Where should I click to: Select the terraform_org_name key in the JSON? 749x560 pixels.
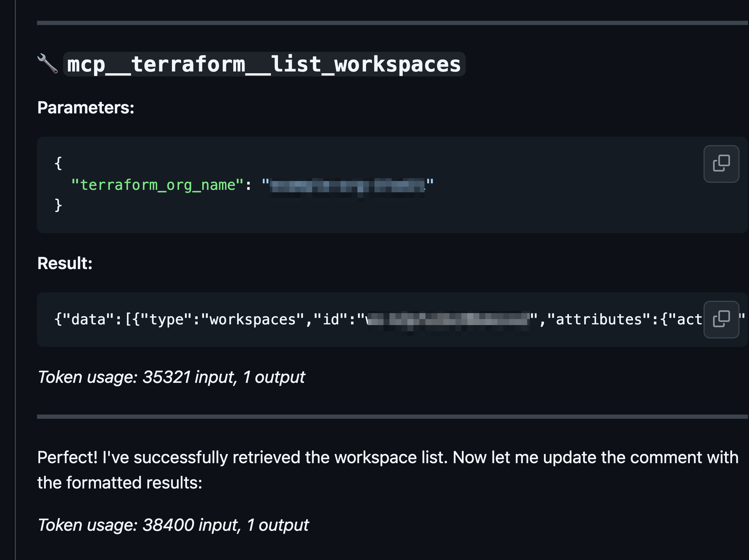pyautogui.click(x=155, y=184)
